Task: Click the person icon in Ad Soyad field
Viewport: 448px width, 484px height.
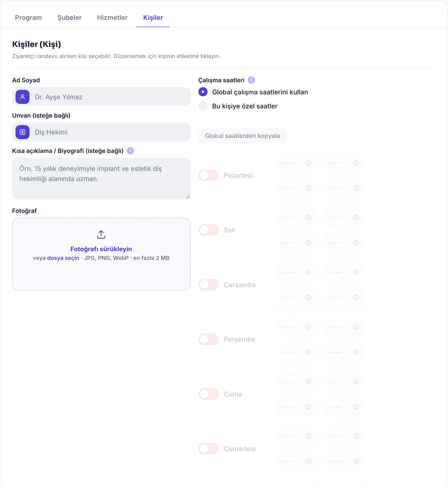Action: tap(22, 97)
